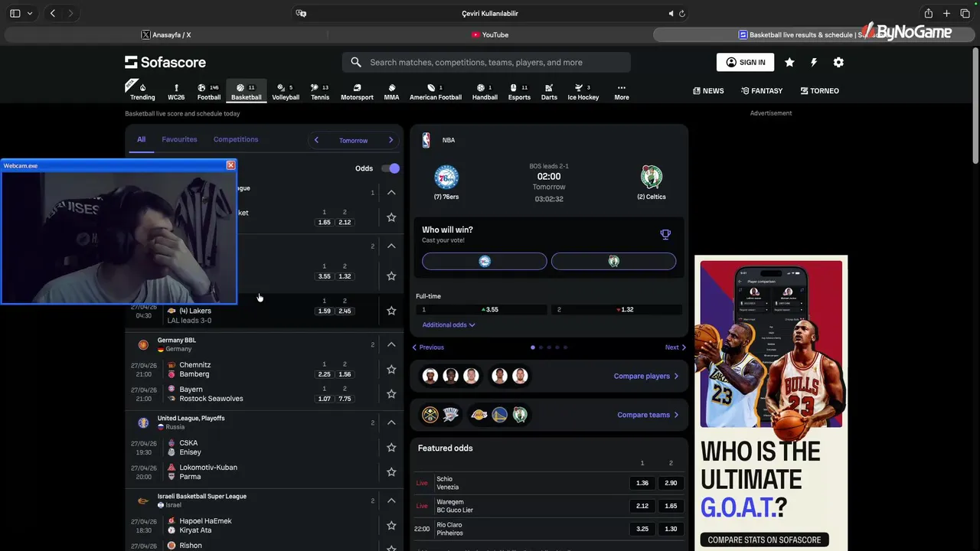Screen dimensions: 980x551
Task: Open the FANTASY menu item
Action: [x=762, y=90]
